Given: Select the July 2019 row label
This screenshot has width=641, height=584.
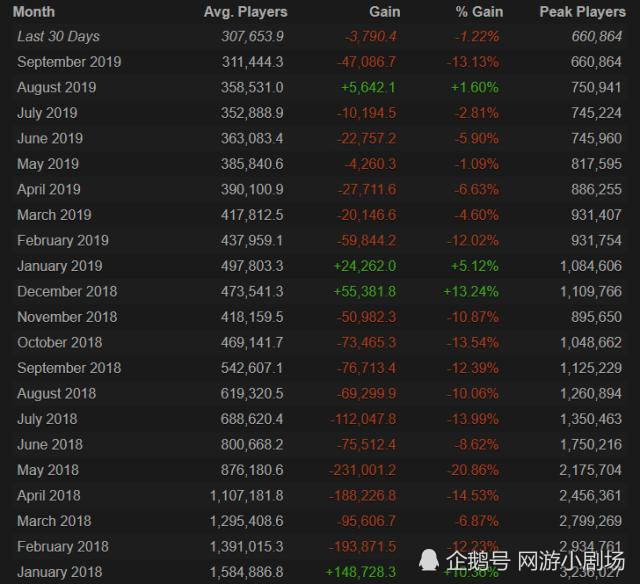Looking at the screenshot, I should [x=47, y=113].
